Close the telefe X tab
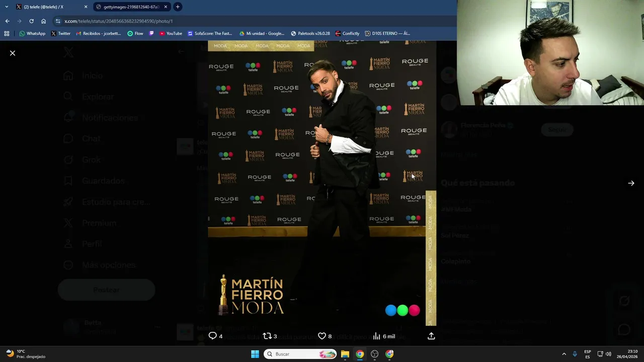This screenshot has height=362, width=644. 86,7
